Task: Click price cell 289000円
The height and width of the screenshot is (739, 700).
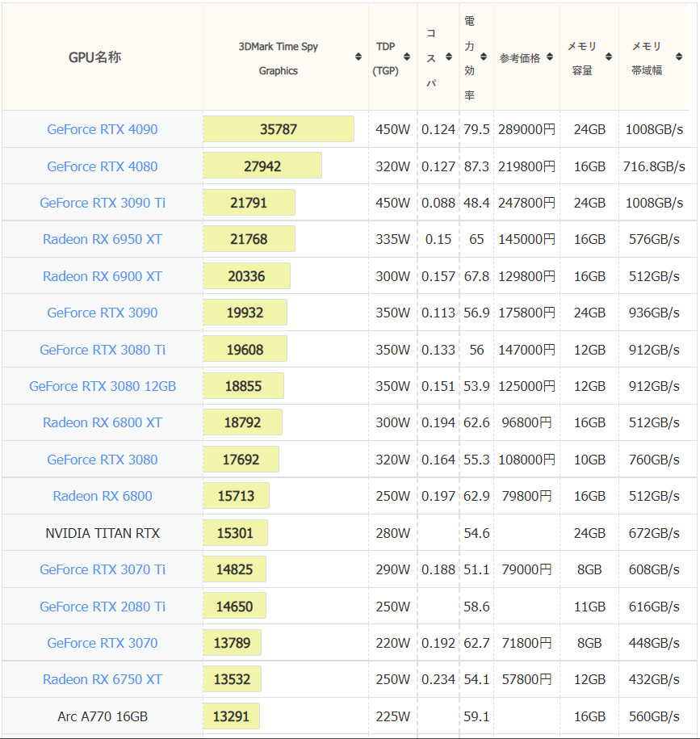Action: pos(526,129)
